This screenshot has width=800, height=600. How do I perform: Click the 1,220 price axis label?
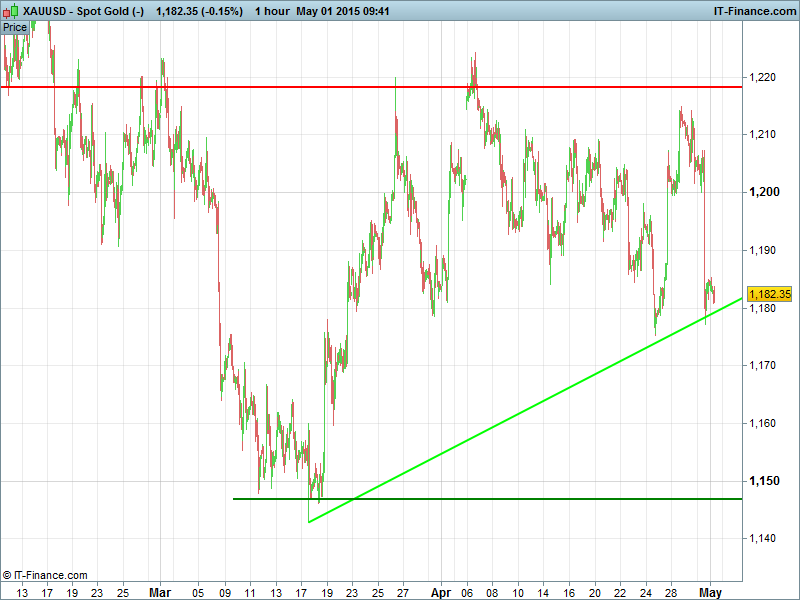pos(764,76)
